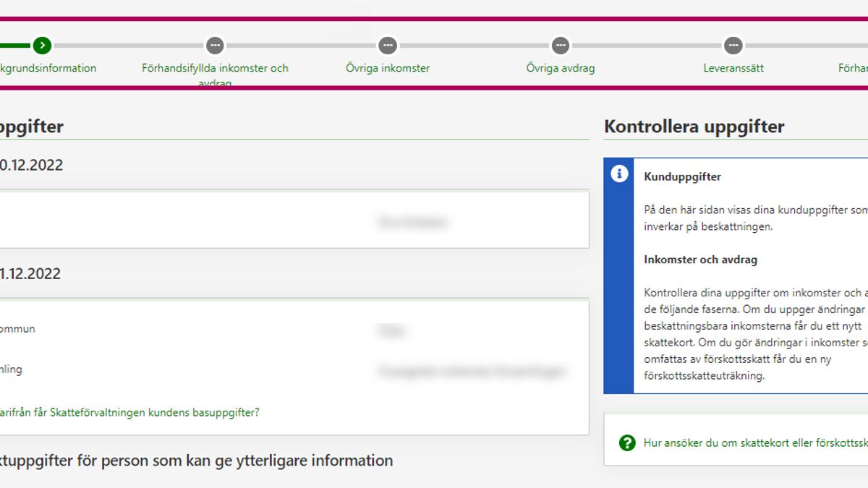Open the Förhandsifyllda inkomster och avdrag step
The width and height of the screenshot is (868, 488).
(x=215, y=69)
